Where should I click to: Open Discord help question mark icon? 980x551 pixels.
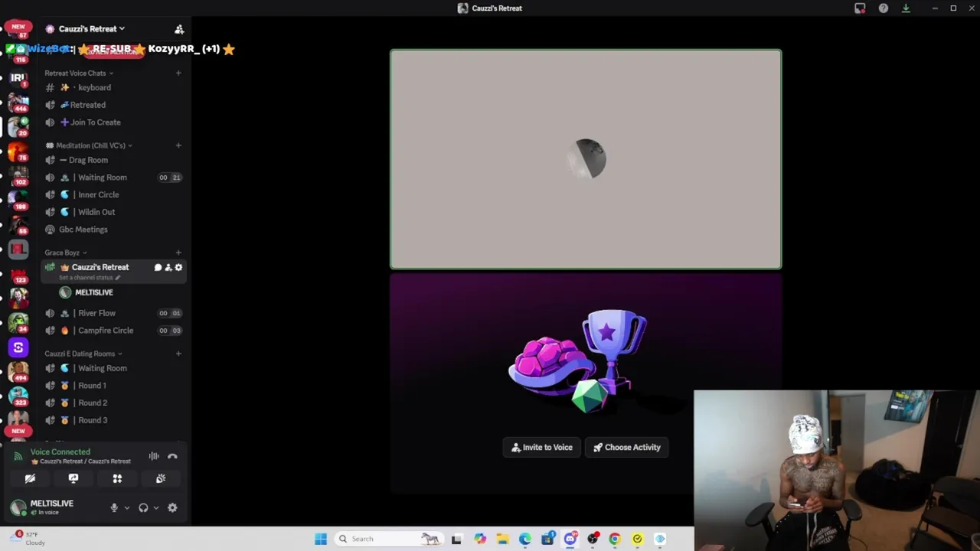(884, 8)
